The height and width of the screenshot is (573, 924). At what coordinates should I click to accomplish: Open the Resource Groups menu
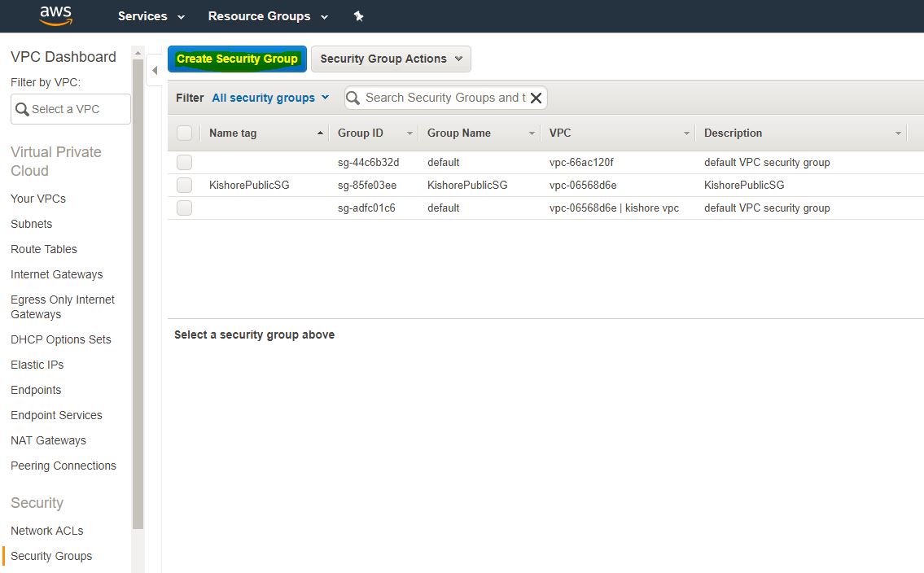(268, 16)
